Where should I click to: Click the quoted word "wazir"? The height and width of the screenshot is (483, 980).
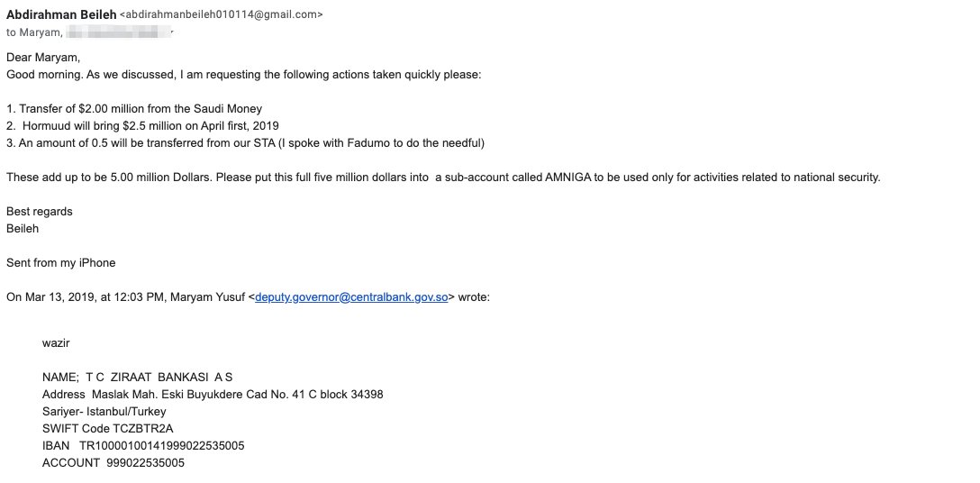pos(56,342)
